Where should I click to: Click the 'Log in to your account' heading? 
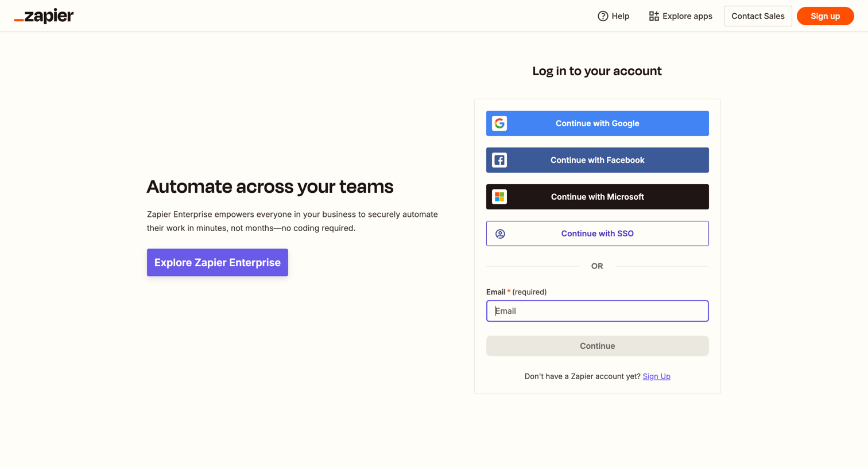pyautogui.click(x=597, y=71)
